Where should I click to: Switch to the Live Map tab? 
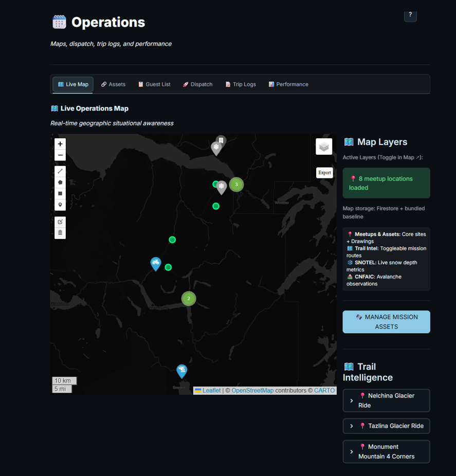(73, 84)
